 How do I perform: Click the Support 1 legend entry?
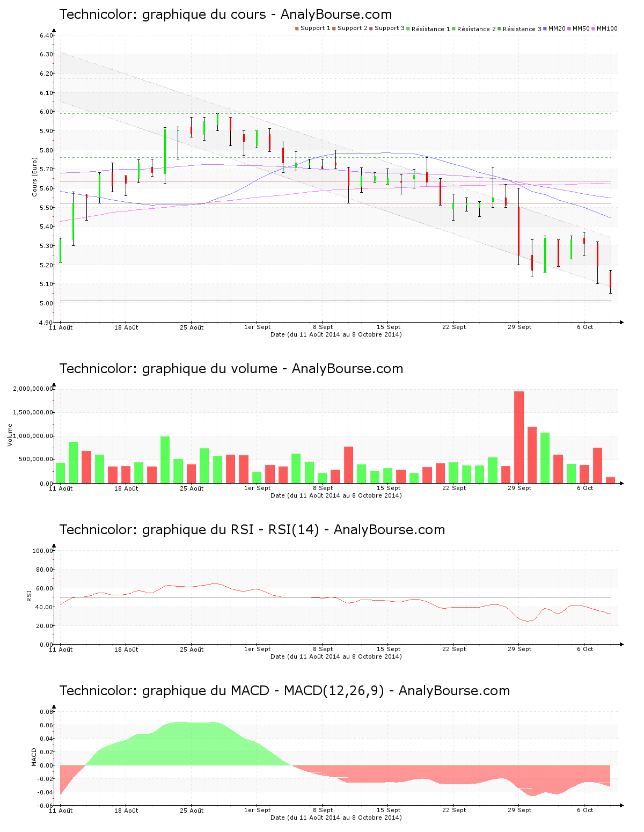coord(313,28)
